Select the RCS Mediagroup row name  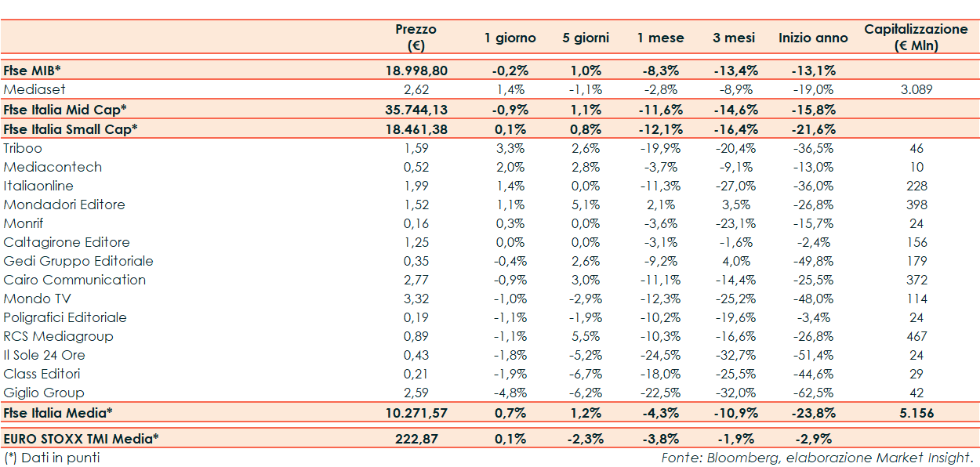coord(58,336)
